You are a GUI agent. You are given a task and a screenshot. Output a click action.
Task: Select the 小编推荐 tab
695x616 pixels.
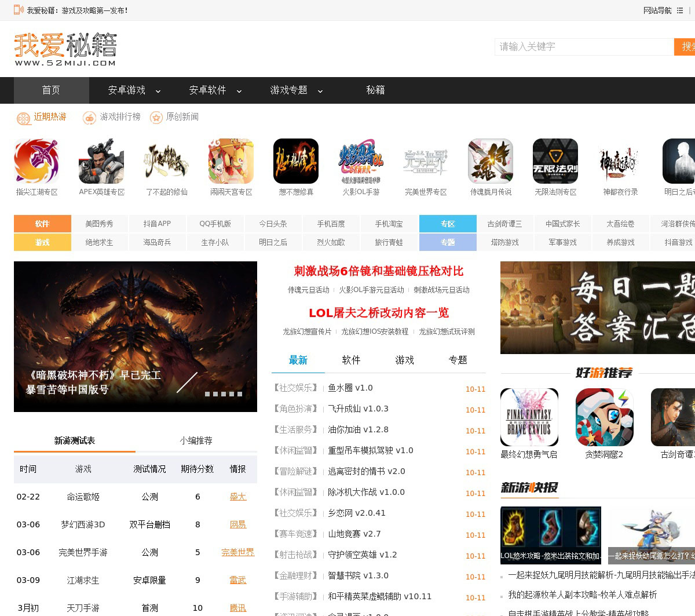click(x=196, y=440)
